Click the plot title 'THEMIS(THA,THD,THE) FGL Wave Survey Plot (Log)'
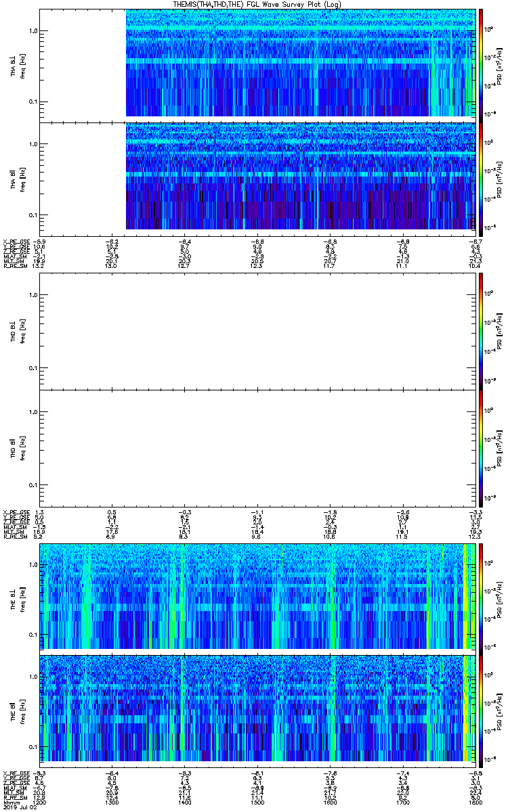 [x=257, y=4]
